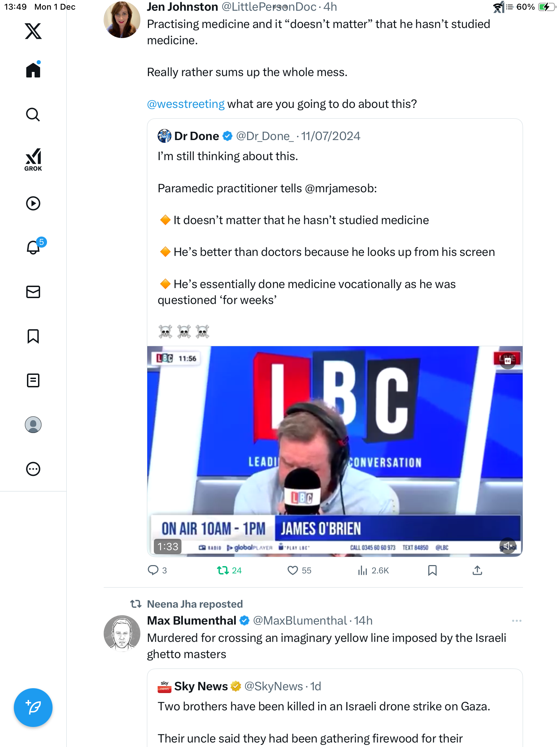Open more options on Max Blumenthal's post
The height and width of the screenshot is (747, 560).
pyautogui.click(x=516, y=621)
